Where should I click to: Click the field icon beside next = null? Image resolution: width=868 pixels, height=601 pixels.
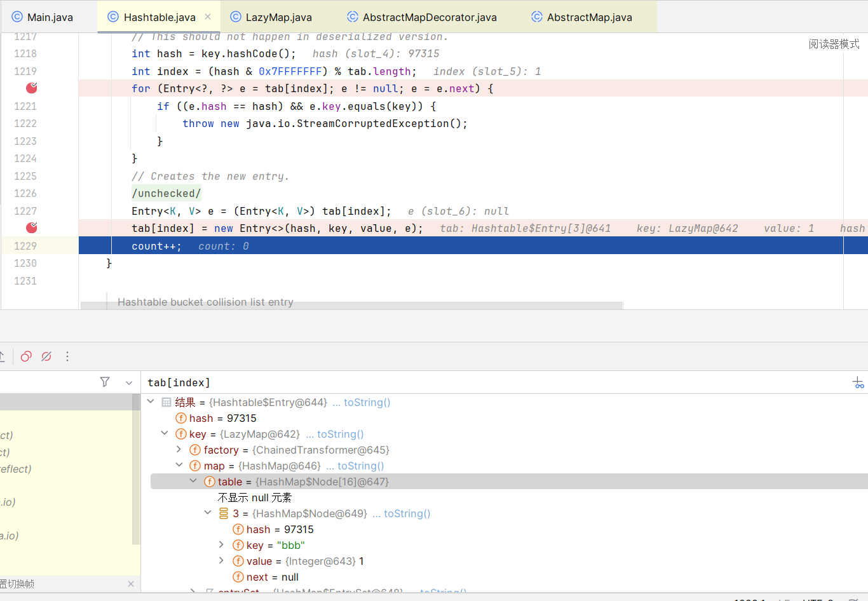[238, 577]
